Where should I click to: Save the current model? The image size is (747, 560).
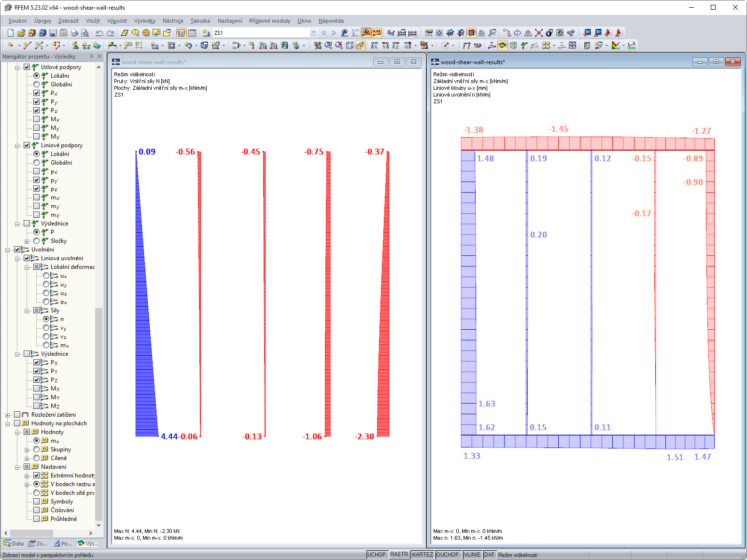(x=53, y=33)
